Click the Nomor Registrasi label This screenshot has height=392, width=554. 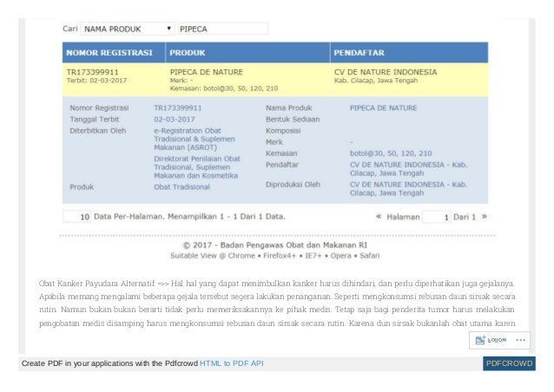pos(99,108)
